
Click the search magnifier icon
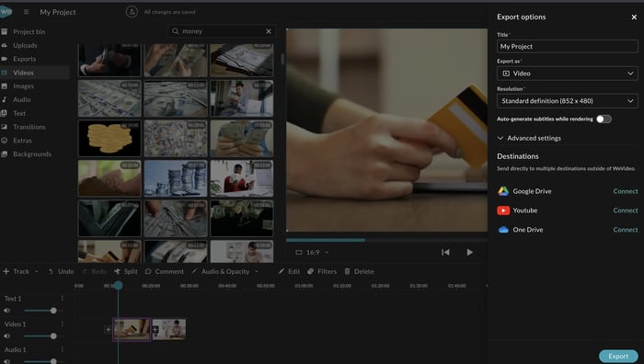pyautogui.click(x=176, y=31)
